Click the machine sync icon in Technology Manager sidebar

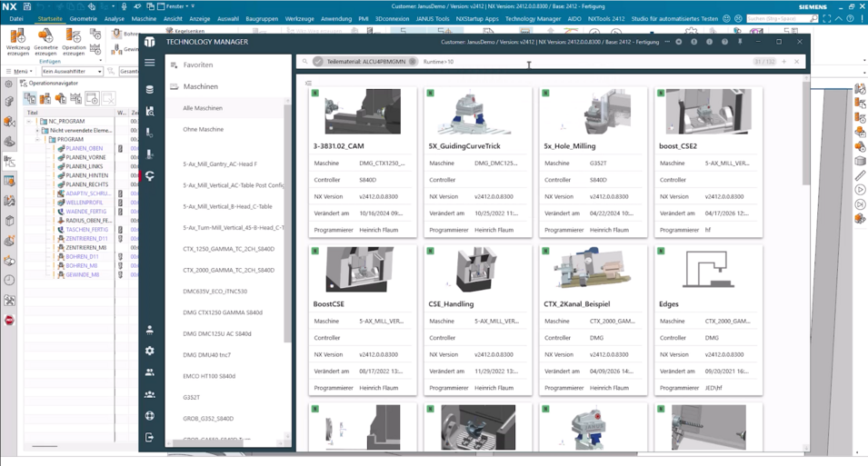pos(149,176)
